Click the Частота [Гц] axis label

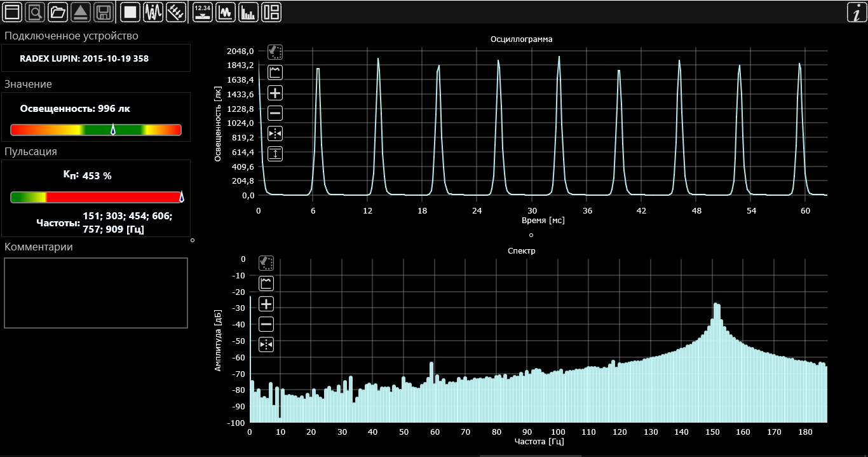coord(538,441)
